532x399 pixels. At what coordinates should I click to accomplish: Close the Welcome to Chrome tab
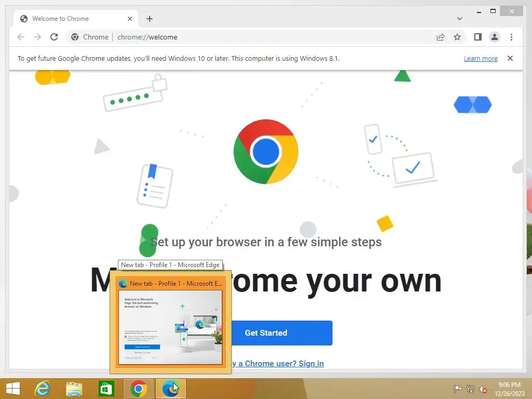pos(129,19)
